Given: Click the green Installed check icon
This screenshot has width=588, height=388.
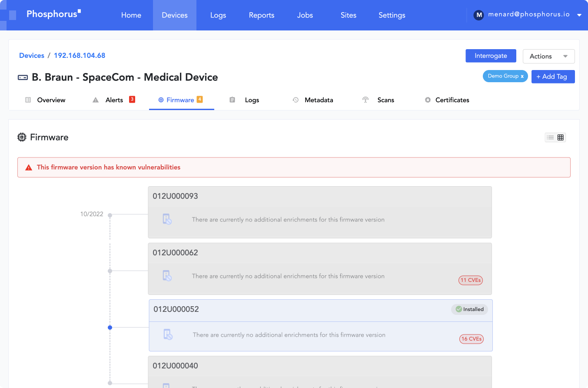Looking at the screenshot, I should (x=458, y=309).
